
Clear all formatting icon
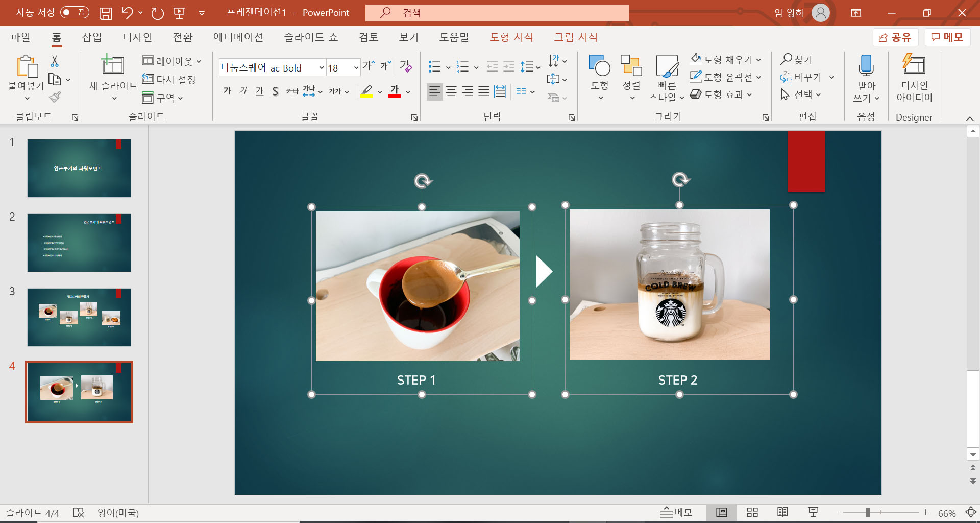(406, 66)
